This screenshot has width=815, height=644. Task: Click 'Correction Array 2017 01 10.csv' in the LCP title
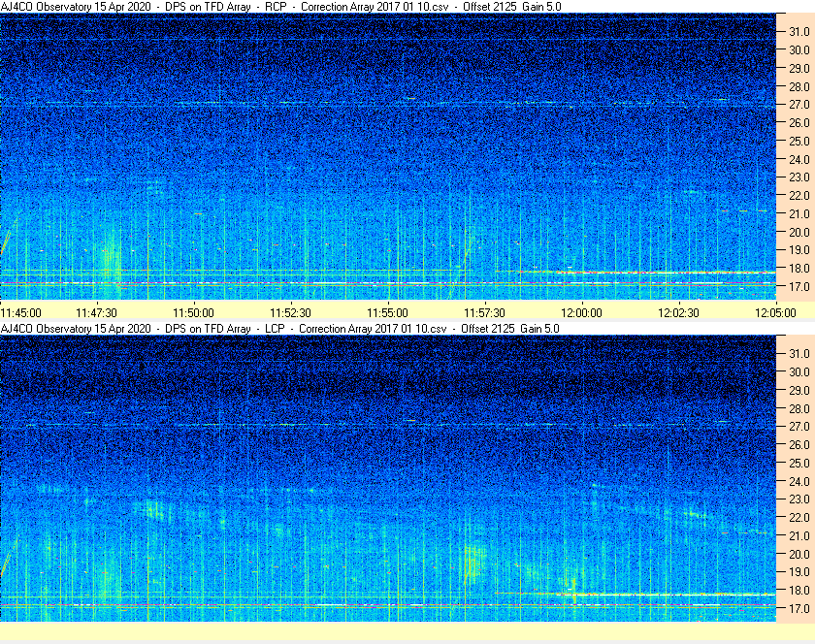[x=373, y=329]
